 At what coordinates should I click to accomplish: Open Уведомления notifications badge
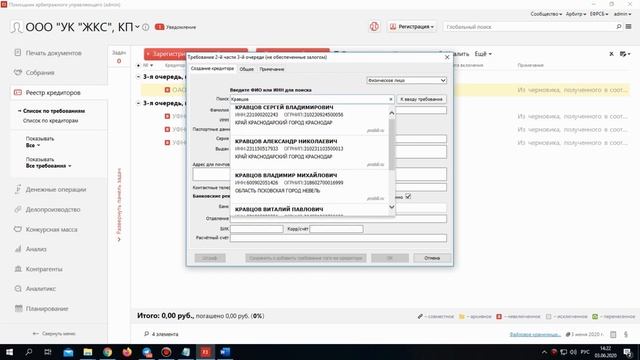pos(176,27)
